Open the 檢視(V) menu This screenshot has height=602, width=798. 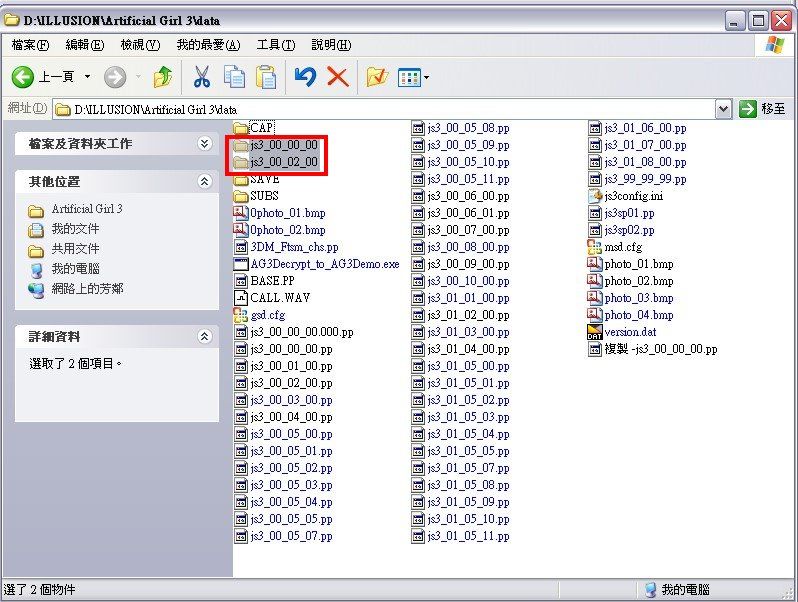[140, 45]
